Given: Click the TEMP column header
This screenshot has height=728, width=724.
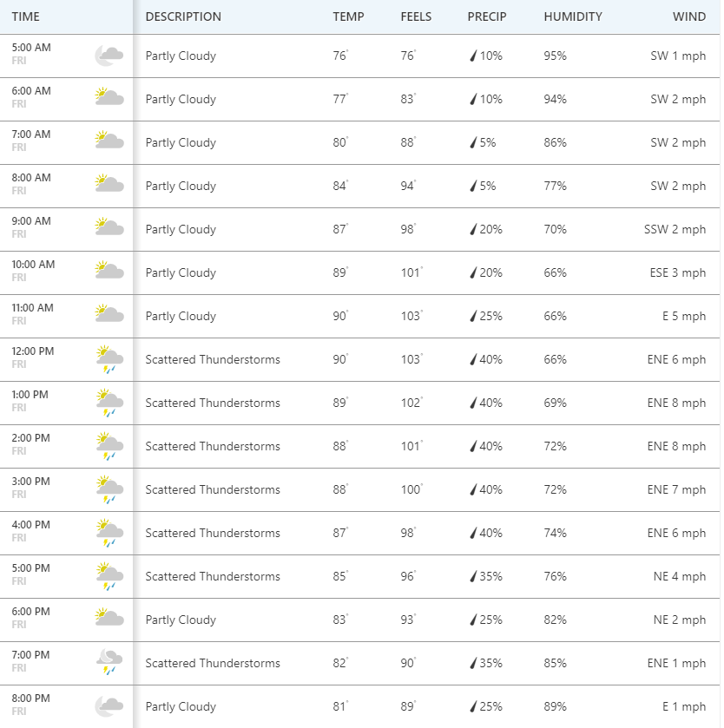Looking at the screenshot, I should click(x=348, y=16).
